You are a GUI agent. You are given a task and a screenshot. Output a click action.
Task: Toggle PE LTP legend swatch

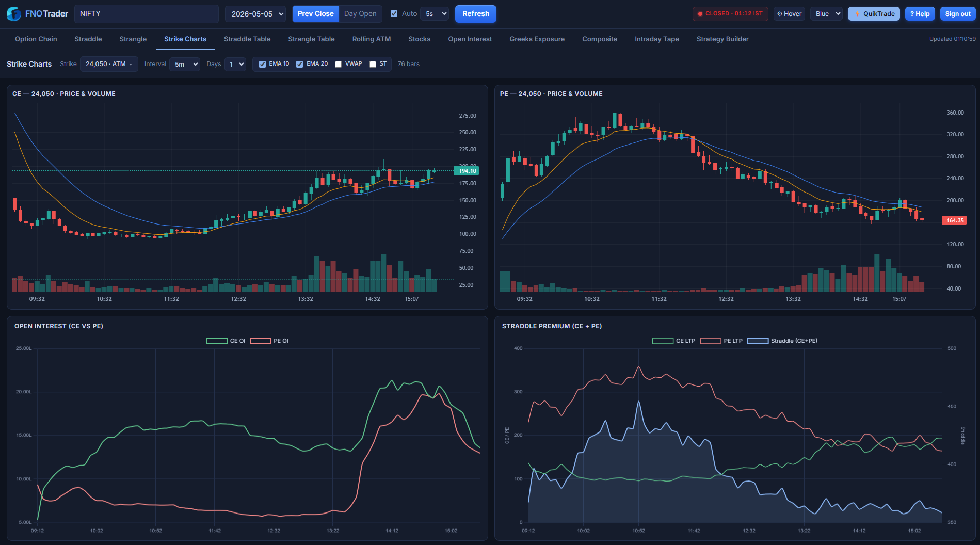[711, 341]
